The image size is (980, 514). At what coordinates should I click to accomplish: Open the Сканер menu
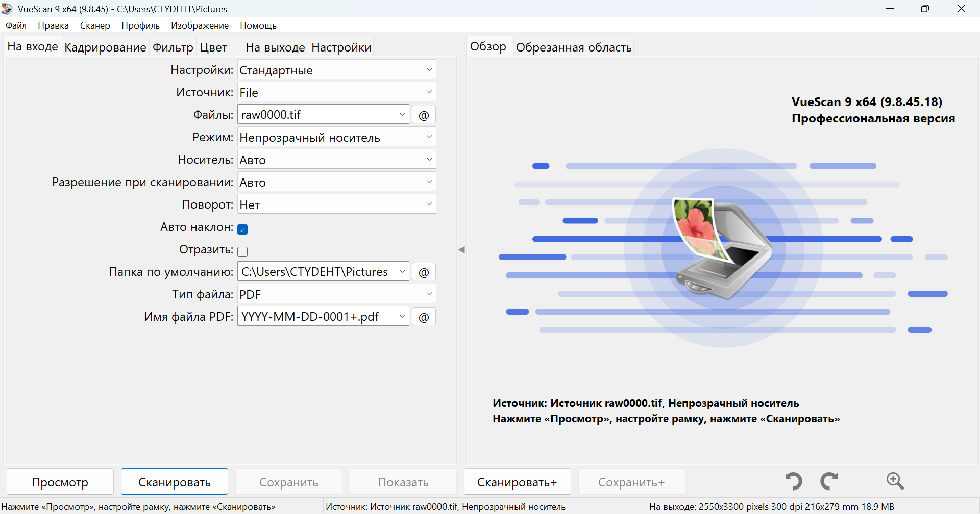tap(95, 25)
